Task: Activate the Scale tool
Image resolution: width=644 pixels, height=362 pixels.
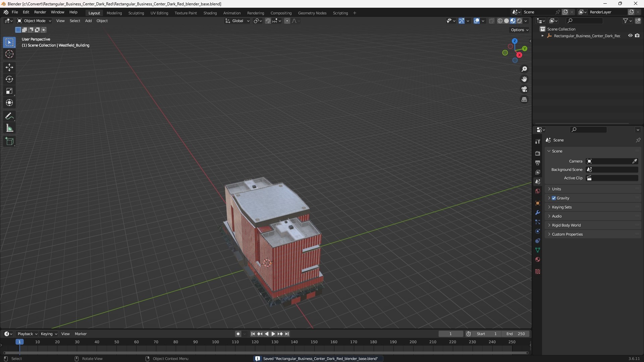Action: coord(9,91)
